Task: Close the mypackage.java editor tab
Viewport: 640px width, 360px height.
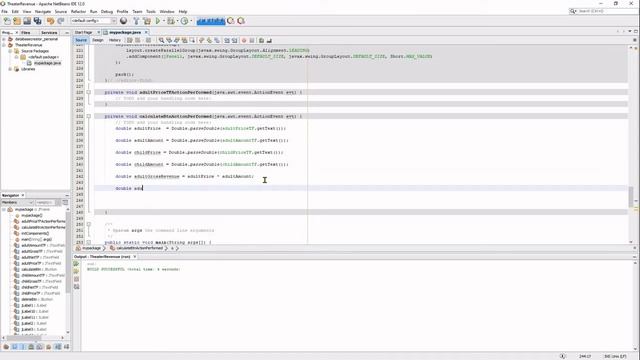Action: (146, 32)
